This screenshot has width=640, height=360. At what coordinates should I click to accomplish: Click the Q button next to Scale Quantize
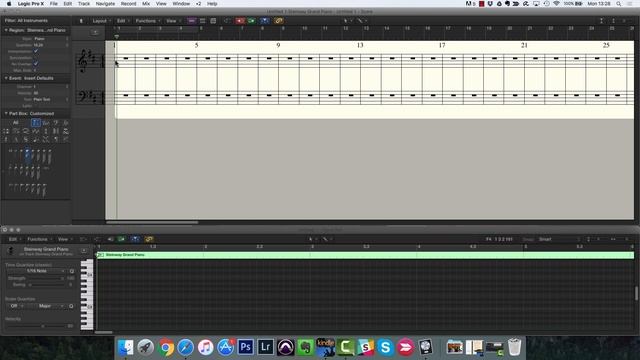point(72,306)
